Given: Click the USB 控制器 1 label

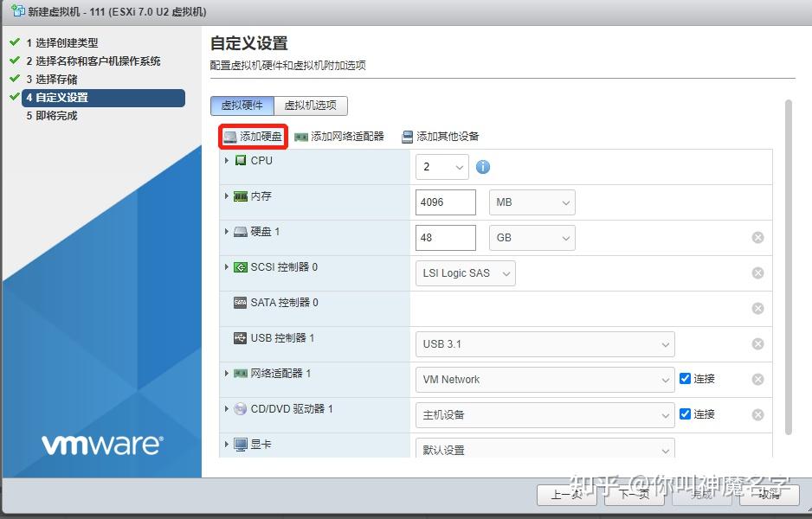Looking at the screenshot, I should point(282,338).
